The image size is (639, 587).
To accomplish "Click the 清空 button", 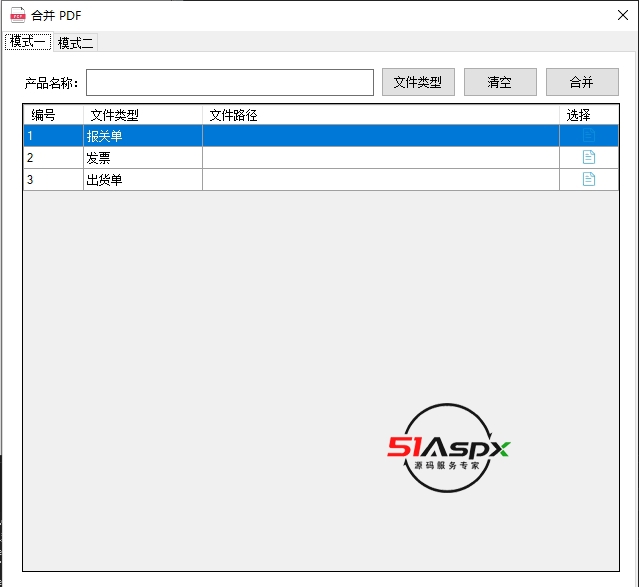I will 500,82.
